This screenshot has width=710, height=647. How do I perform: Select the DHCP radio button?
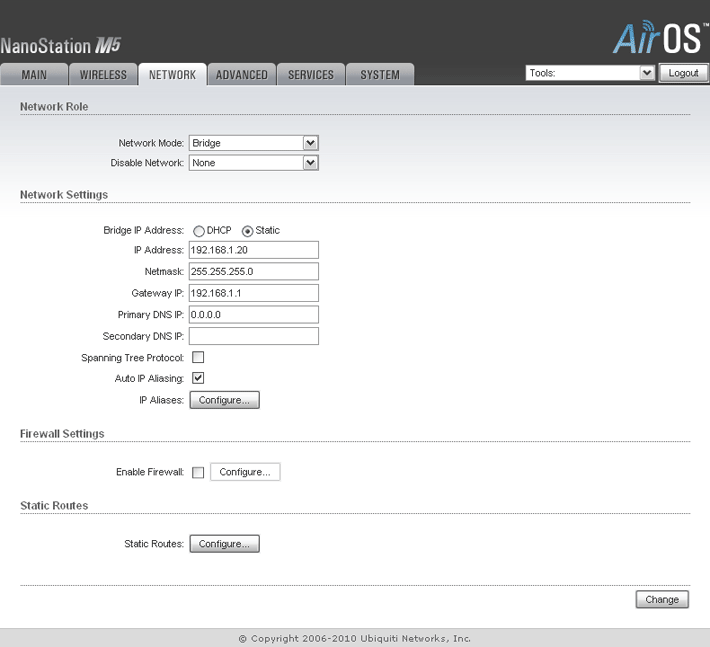click(x=199, y=231)
